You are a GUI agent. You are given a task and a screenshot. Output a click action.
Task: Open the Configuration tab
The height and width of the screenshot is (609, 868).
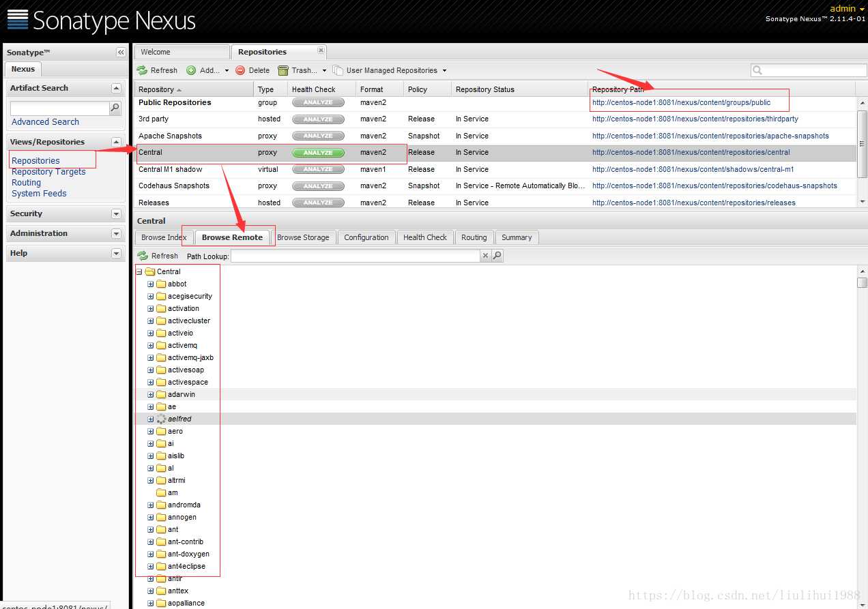click(366, 237)
